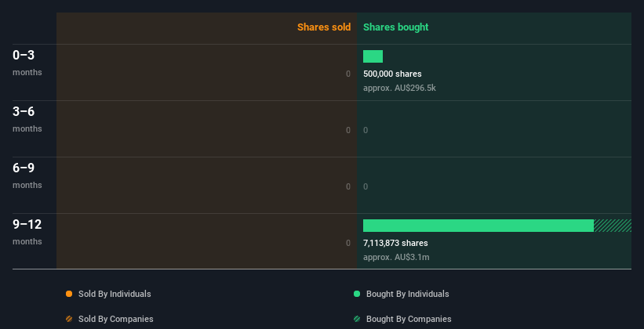
Task: Click the striped Bought By Companies legend icon
Action: click(x=357, y=319)
